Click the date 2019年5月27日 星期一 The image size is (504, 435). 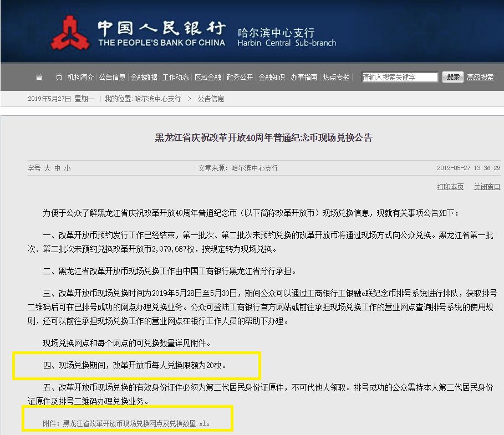pos(61,99)
